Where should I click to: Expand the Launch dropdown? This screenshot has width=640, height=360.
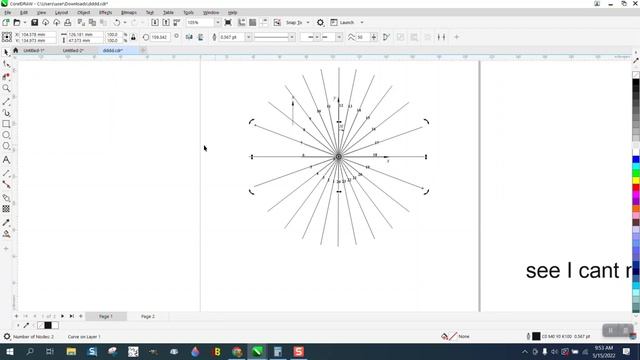pos(362,22)
